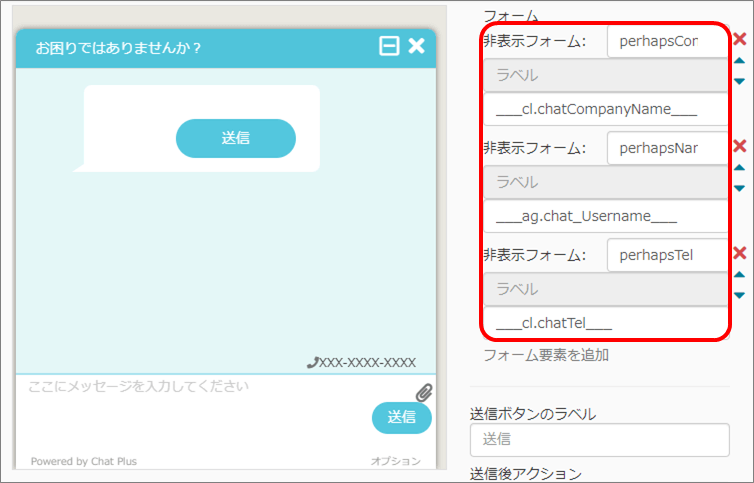Viewport: 754px width, 483px height.
Task: Edit the ___ag.chat_Username___ value field
Action: click(606, 216)
